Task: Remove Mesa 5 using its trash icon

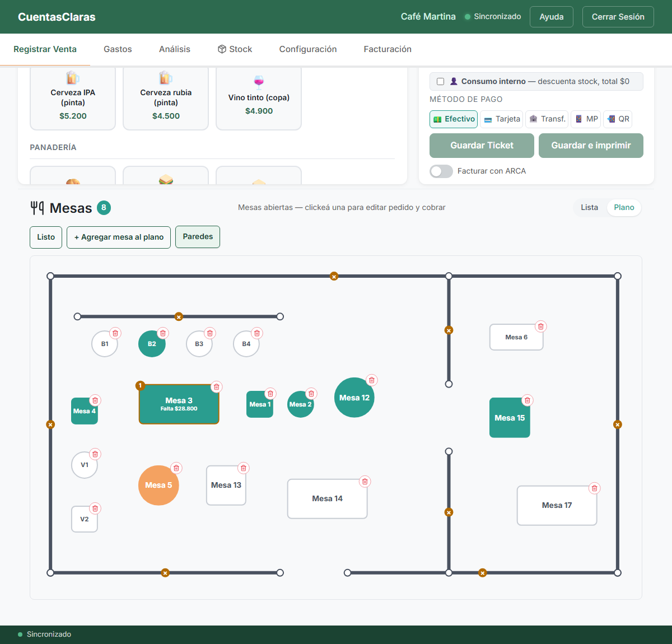Action: [176, 468]
